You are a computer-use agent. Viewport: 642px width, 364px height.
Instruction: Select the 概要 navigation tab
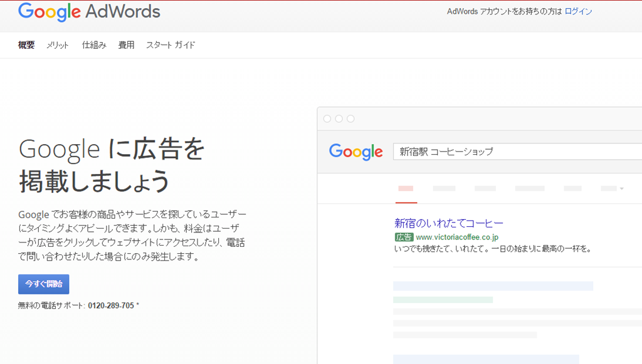coord(26,45)
